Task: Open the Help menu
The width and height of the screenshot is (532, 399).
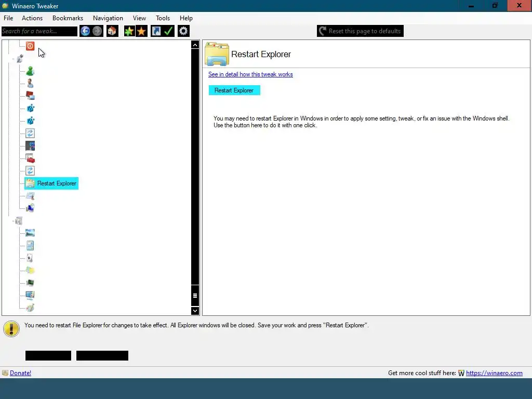Action: 186,18
